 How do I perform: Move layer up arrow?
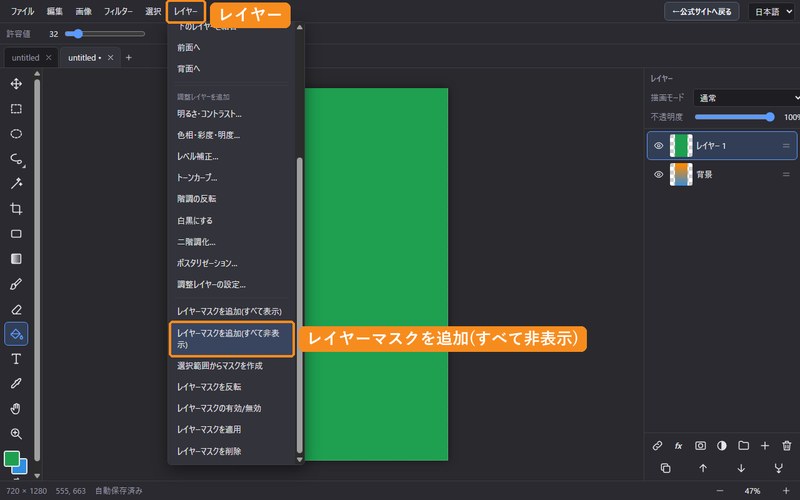click(703, 468)
